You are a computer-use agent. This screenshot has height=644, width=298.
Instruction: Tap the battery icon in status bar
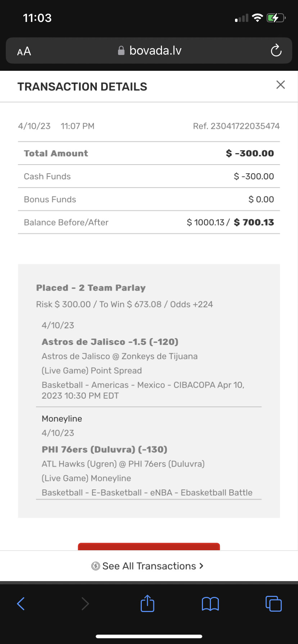pyautogui.click(x=276, y=18)
